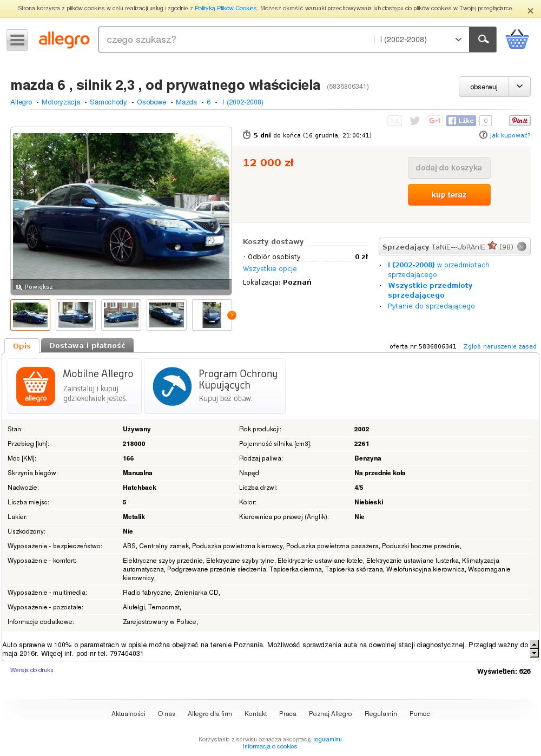Open the hamburger menu icon
The height and width of the screenshot is (756, 541).
(x=17, y=40)
